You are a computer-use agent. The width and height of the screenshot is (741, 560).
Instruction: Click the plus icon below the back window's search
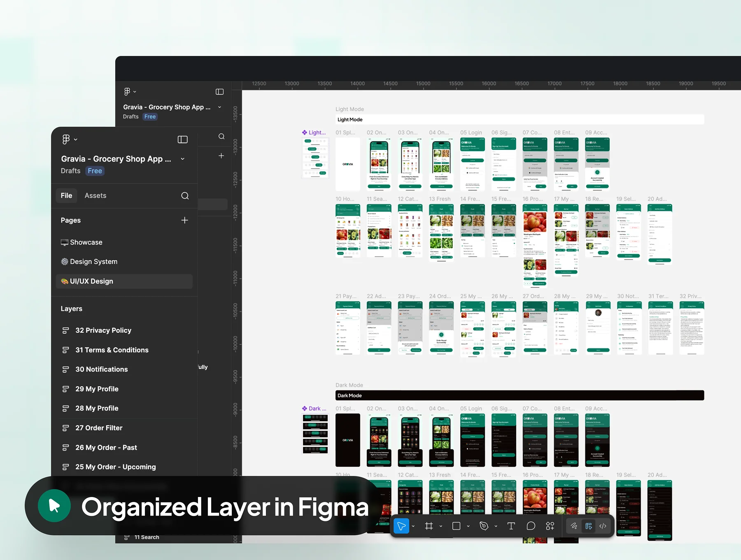221,156
